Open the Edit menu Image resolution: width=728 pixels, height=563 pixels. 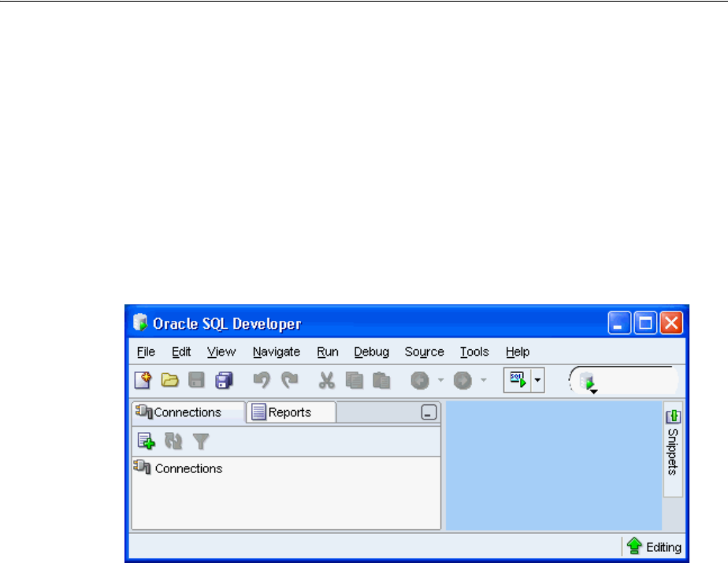pos(181,352)
